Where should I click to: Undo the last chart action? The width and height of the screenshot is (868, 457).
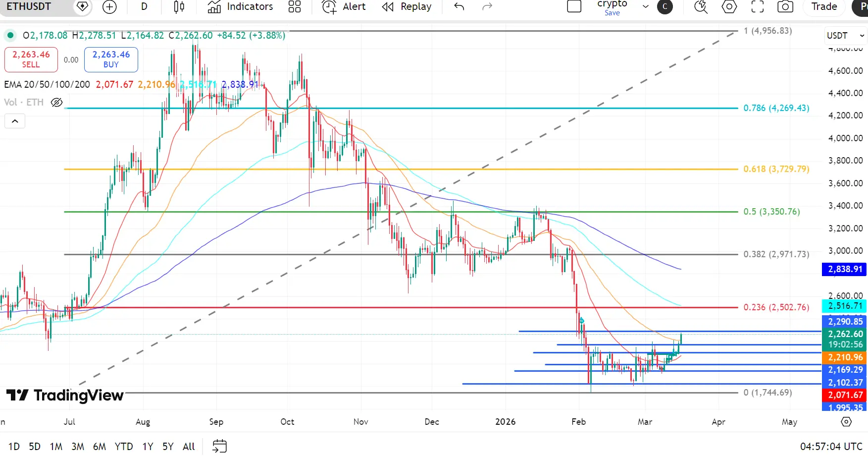(x=459, y=7)
